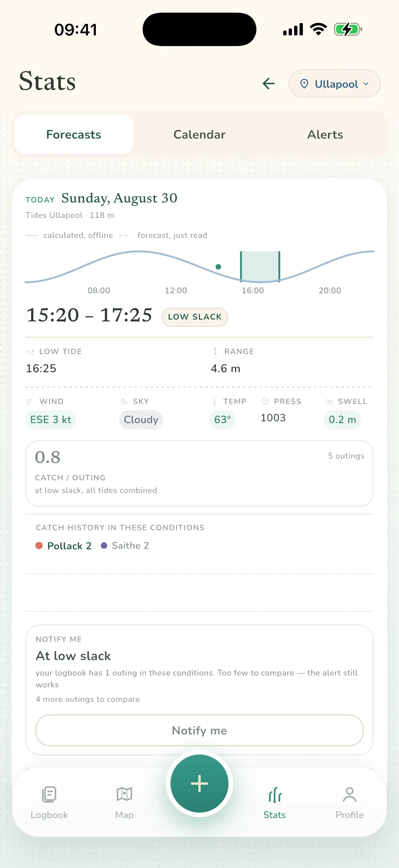Tap the 4.6 m range value
This screenshot has width=399, height=868.
pyautogui.click(x=225, y=368)
